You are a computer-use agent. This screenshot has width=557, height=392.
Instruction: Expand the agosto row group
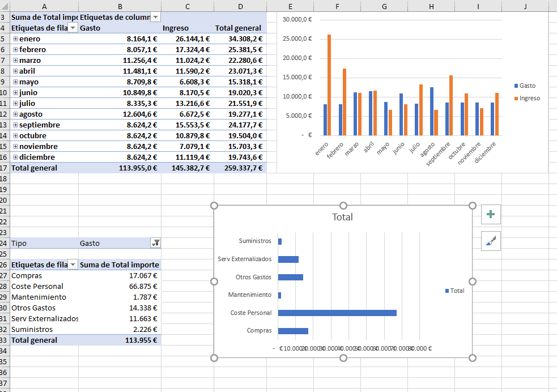pyautogui.click(x=16, y=114)
